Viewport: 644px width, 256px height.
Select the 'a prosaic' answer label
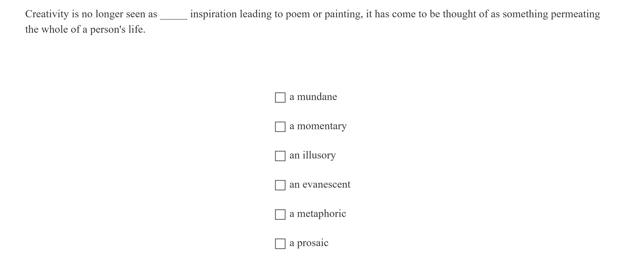(309, 243)
